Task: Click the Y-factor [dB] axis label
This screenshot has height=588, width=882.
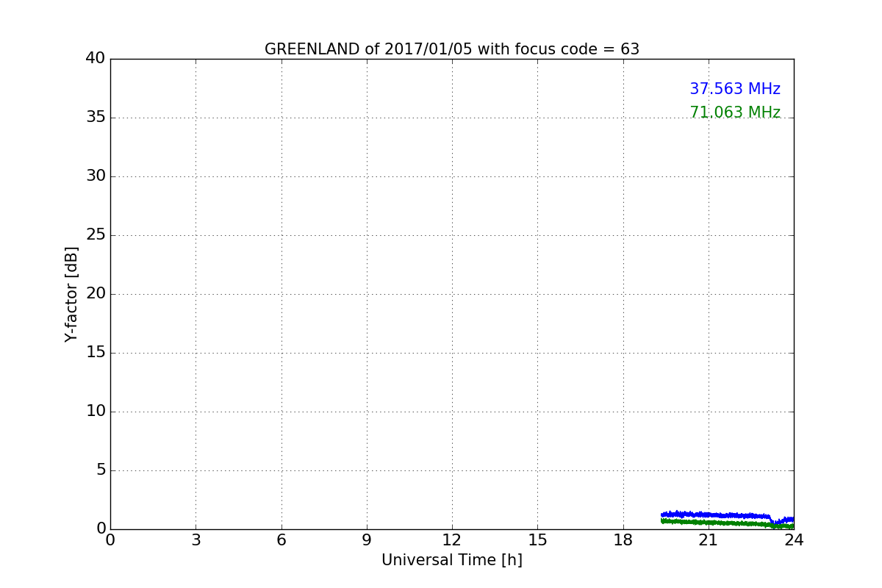Action: point(71,294)
